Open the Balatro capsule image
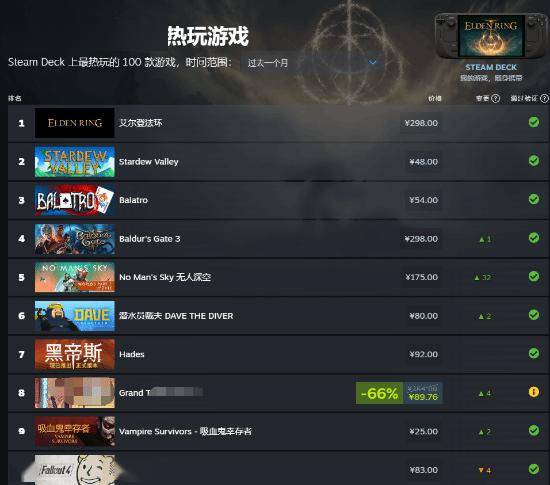 75,200
